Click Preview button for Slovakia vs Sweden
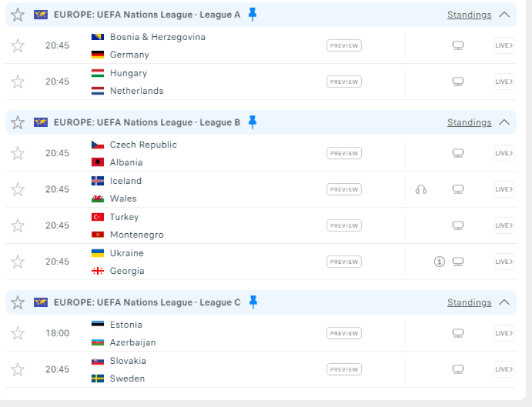This screenshot has height=407, width=532. click(x=344, y=369)
